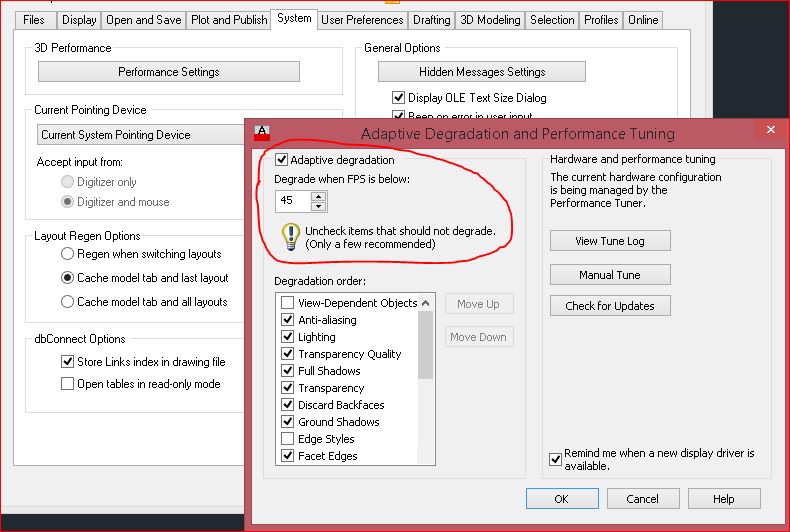Click the Manual Tune button
This screenshot has height=532, width=790.
610,275
